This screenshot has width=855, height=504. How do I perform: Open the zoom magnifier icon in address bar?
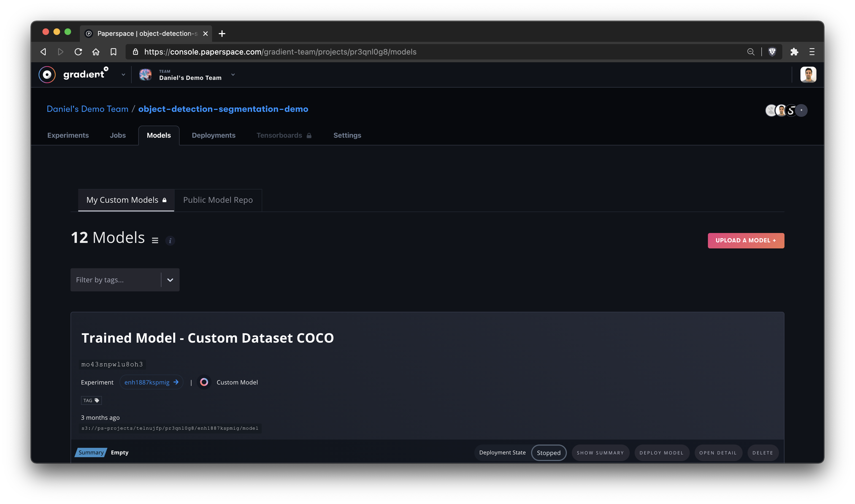click(751, 52)
